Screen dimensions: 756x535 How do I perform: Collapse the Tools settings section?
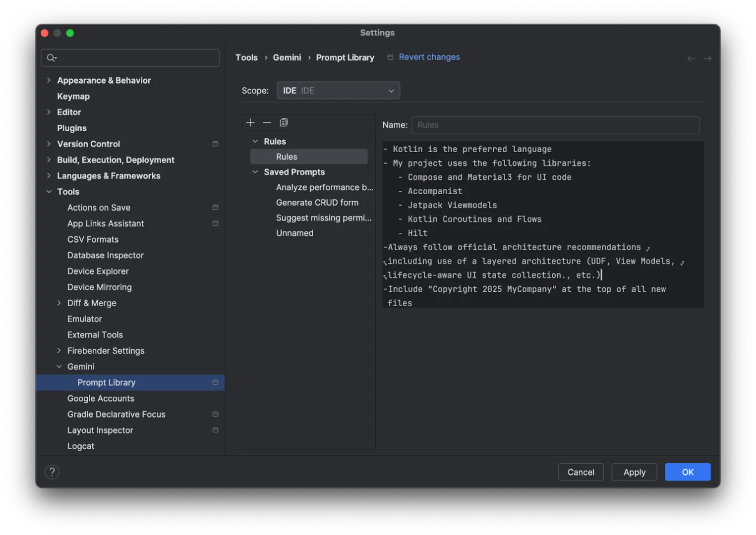[x=49, y=192]
